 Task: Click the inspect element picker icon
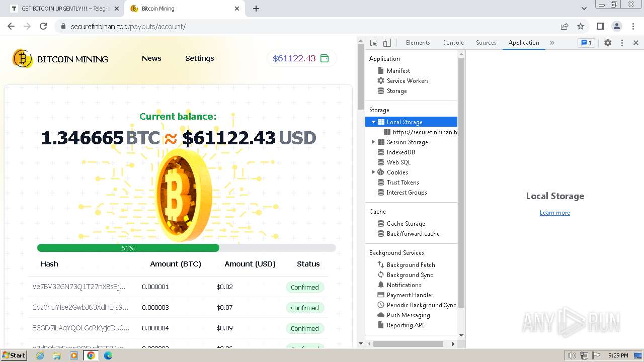coord(373,43)
